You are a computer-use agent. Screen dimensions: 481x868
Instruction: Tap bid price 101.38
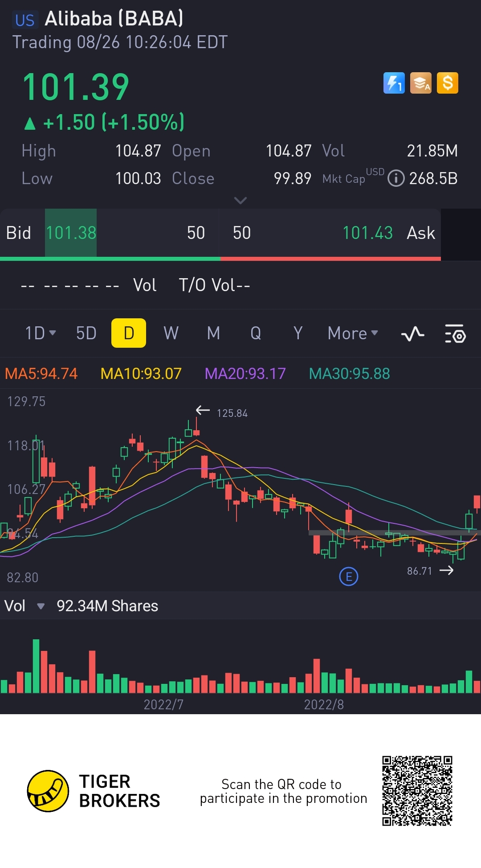pyautogui.click(x=71, y=233)
